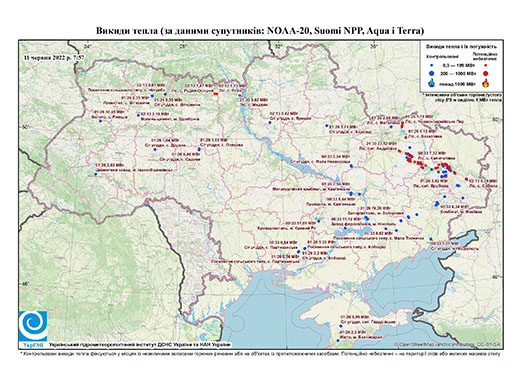The height and width of the screenshot is (368, 520).
Task: Click red square marker near Рудня-Озерянська label
Action: coord(216,94)
